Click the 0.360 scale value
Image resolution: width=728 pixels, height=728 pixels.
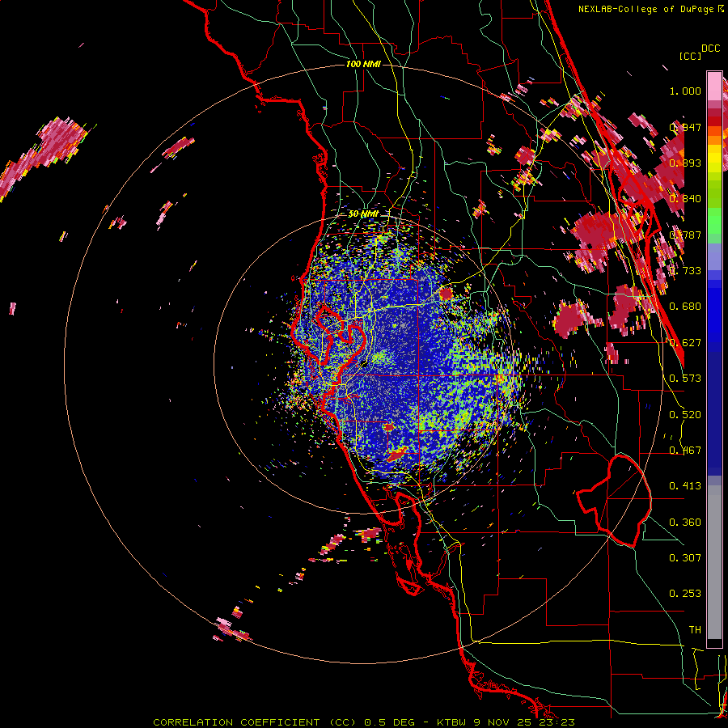(685, 522)
